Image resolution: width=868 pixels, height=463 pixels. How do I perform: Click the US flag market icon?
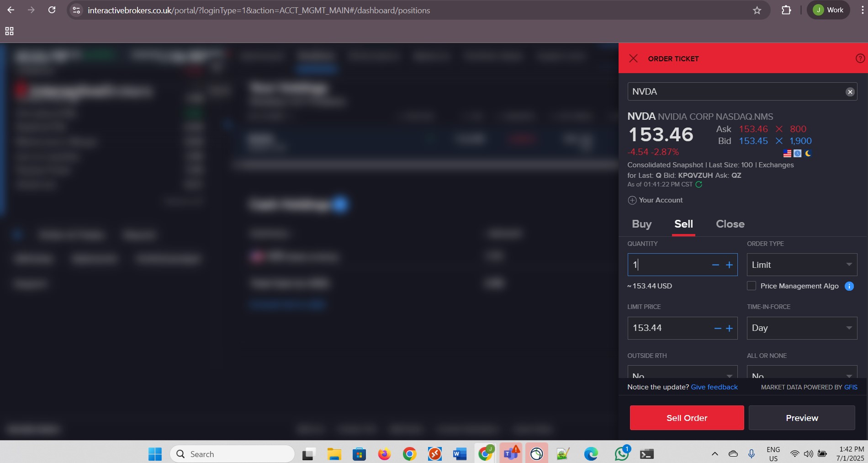[787, 154]
